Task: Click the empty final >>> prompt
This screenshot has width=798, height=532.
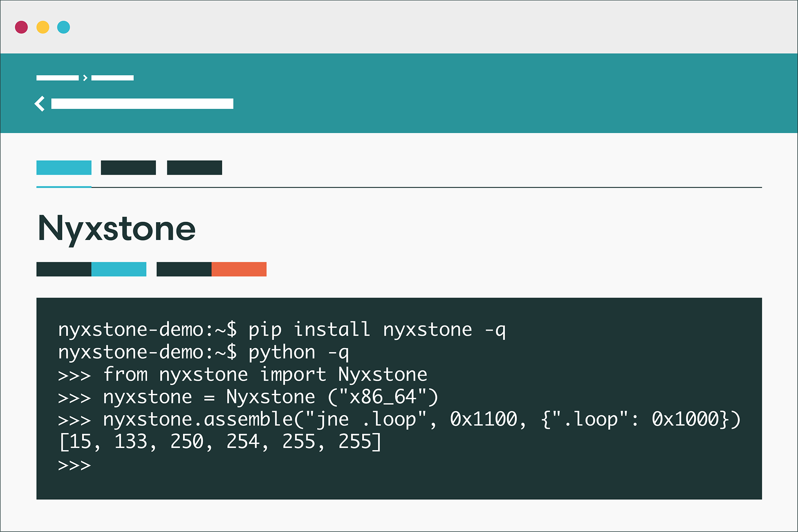Action: click(75, 465)
